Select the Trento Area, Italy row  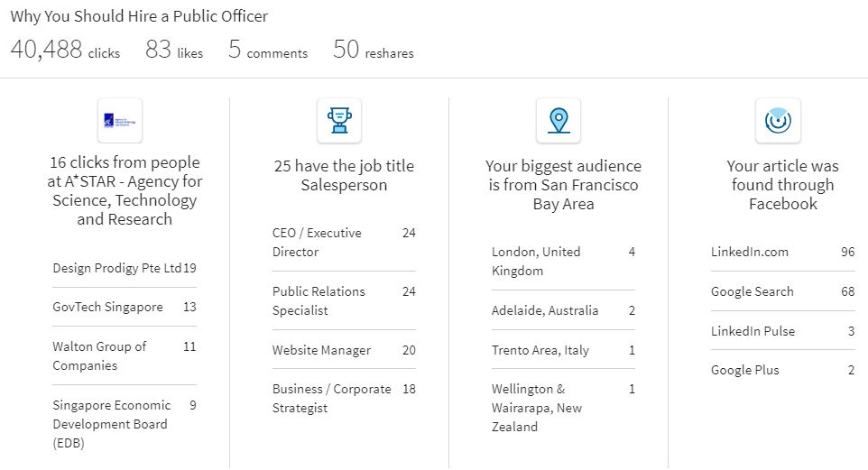pos(563,350)
